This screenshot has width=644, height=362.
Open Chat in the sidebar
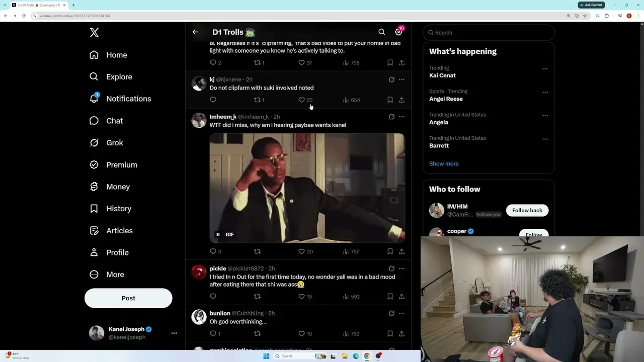click(106, 121)
